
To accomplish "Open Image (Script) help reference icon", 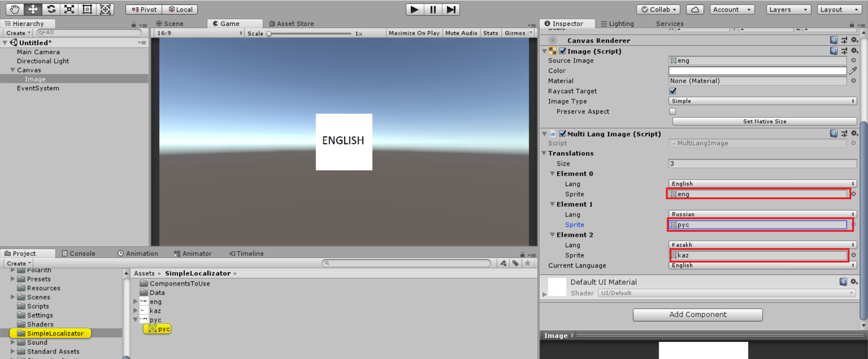I will click(834, 51).
